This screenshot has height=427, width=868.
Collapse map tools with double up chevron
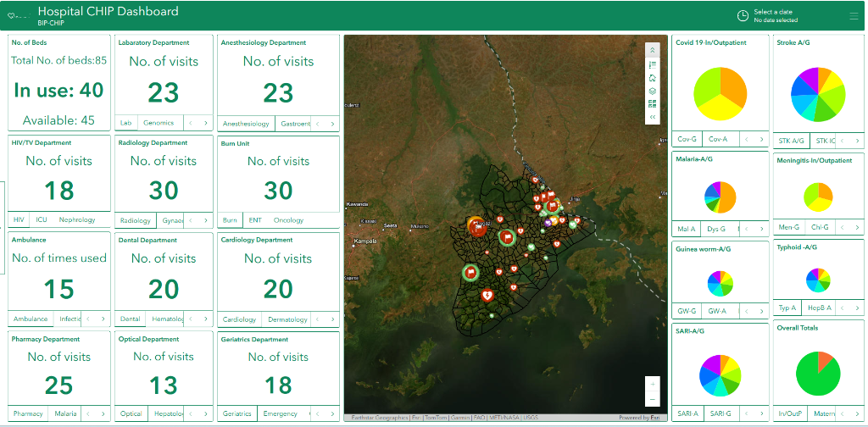652,50
